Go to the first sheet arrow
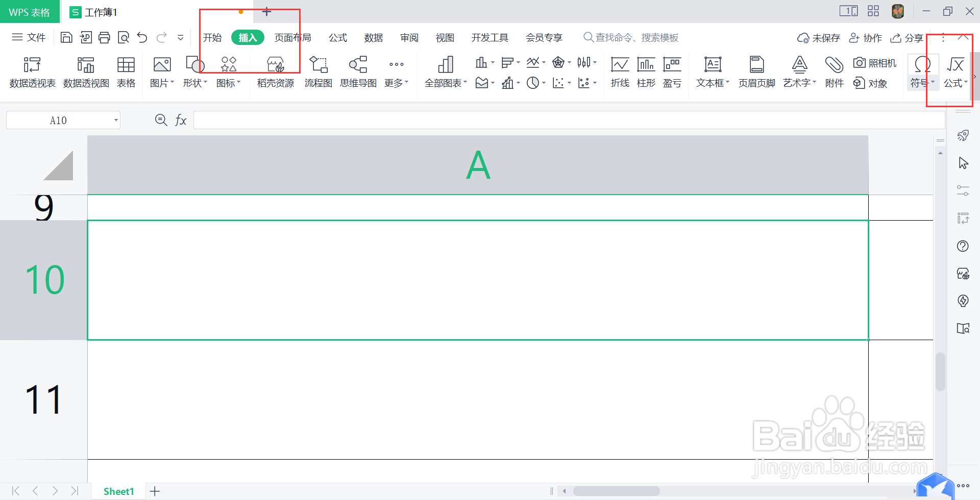 [16, 491]
